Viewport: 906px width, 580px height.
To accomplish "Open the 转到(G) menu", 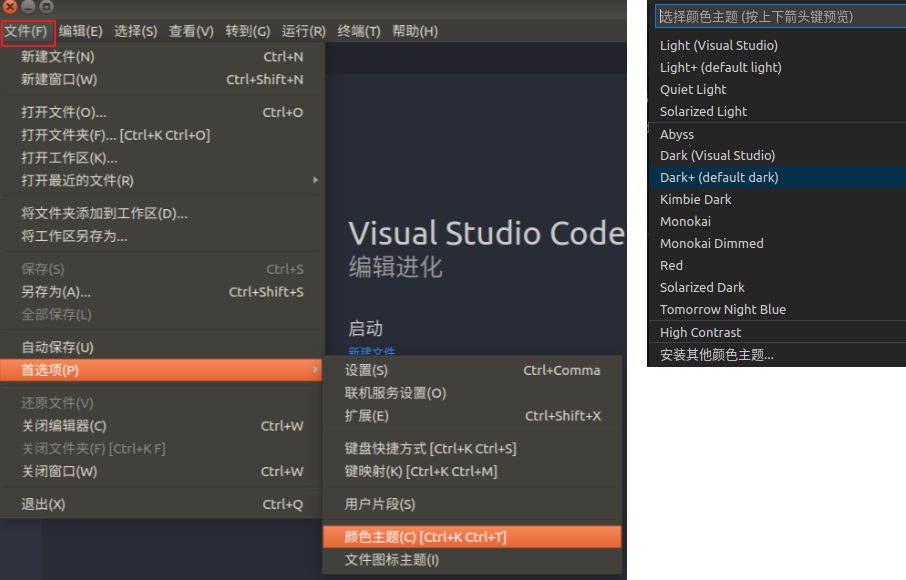I will pos(247,31).
